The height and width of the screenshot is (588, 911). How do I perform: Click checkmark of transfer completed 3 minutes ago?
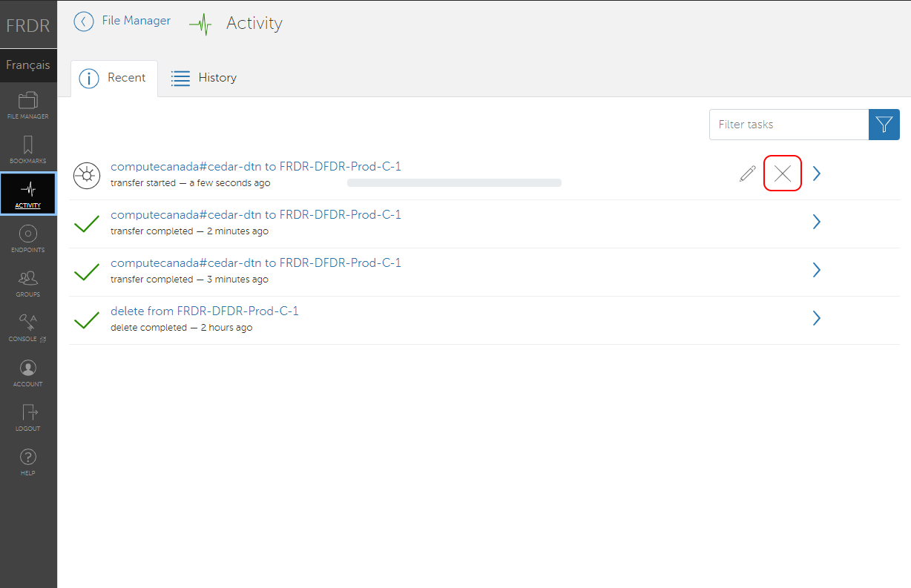87,271
